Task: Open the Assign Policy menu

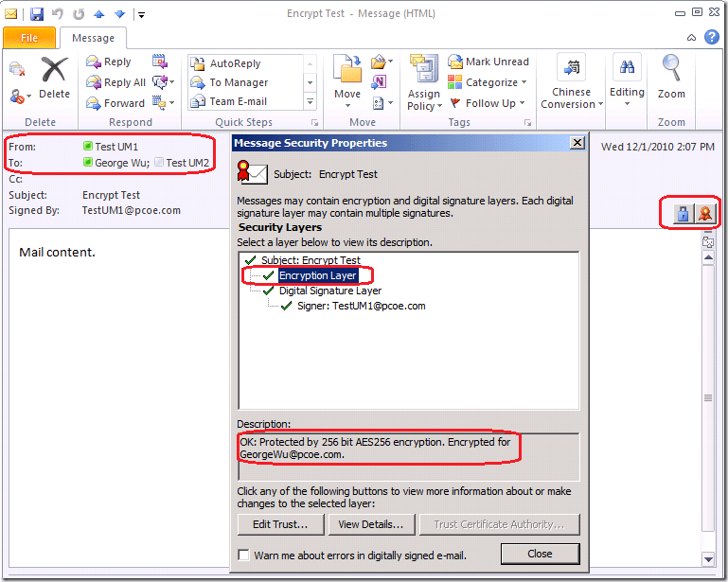Action: point(424,82)
